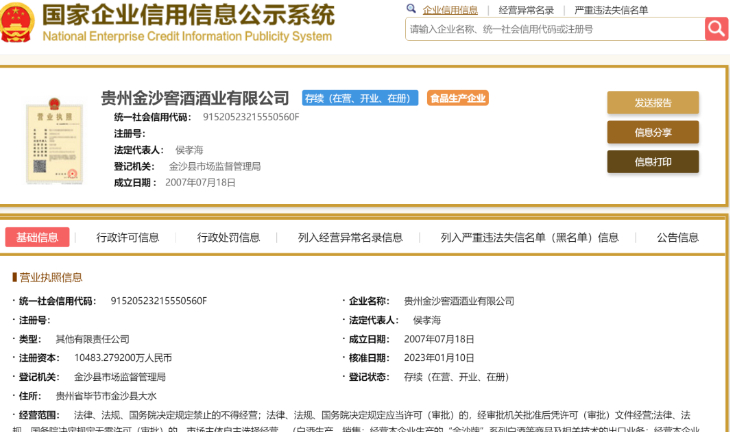Click the 企业名称 value in license info
This screenshot has height=432, width=730.
click(x=459, y=301)
